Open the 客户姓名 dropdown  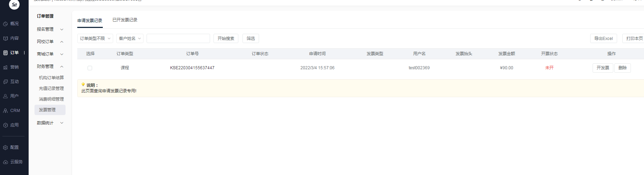tap(130, 38)
